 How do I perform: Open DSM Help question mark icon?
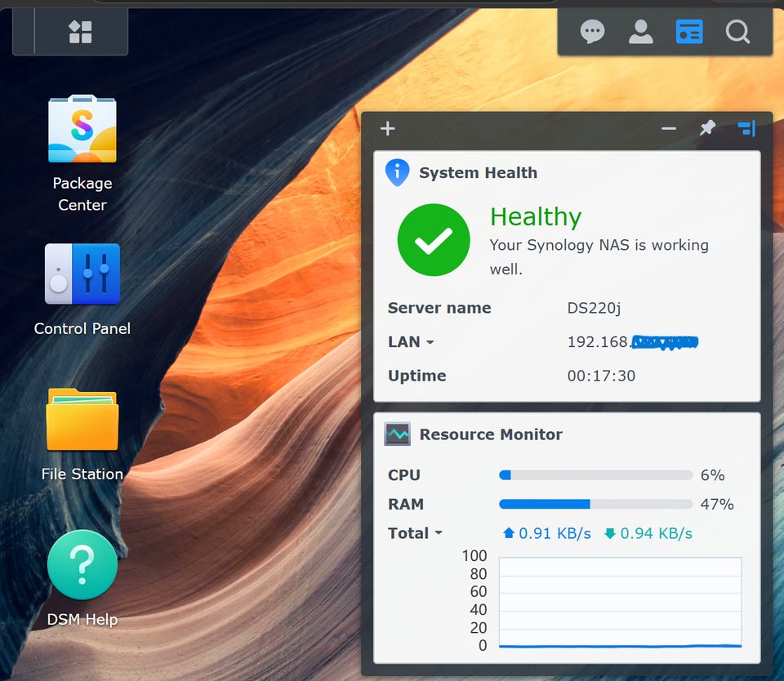[x=82, y=564]
